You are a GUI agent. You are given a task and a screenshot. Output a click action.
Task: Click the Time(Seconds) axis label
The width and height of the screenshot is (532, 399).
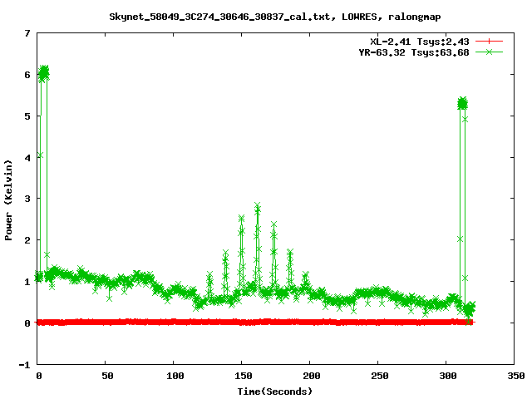275,392
